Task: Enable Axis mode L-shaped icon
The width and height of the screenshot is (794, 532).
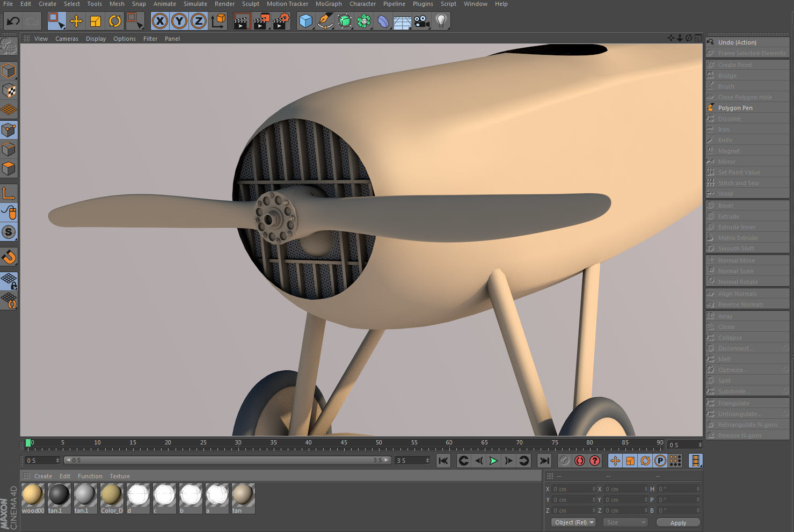Action: coord(9,193)
